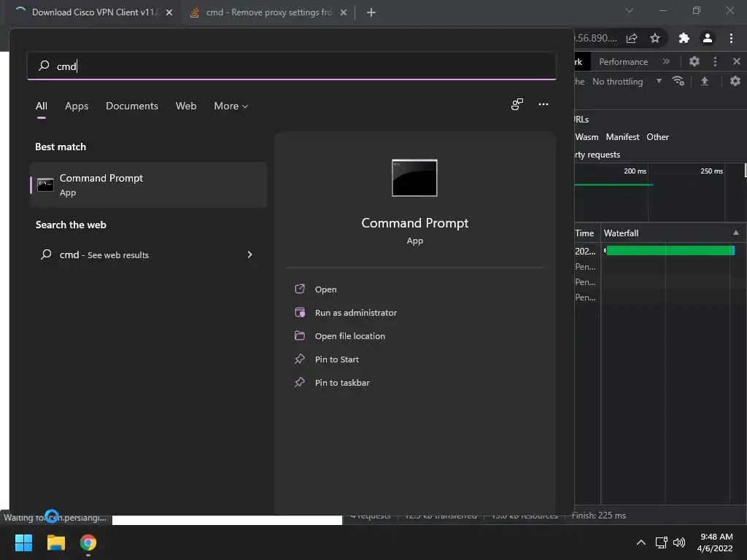
Task: Switch to cmd Remove proxy settings tab
Action: pyautogui.click(x=268, y=12)
